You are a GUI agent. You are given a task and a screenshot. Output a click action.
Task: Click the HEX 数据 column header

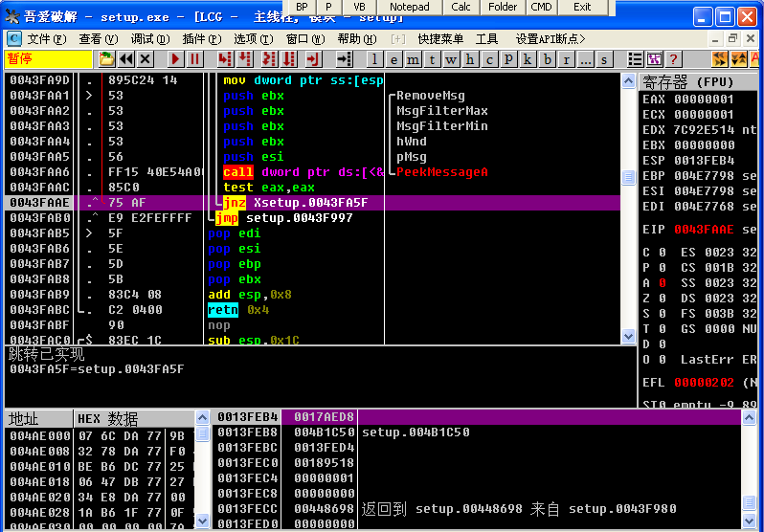[x=133, y=418]
